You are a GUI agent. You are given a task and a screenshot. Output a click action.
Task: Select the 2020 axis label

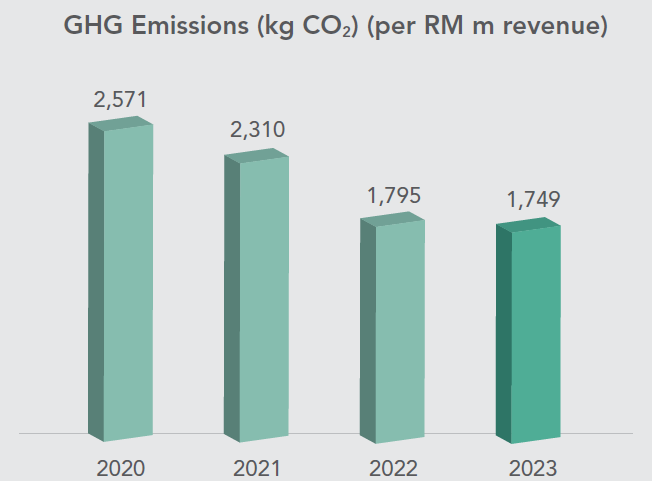coord(121,467)
